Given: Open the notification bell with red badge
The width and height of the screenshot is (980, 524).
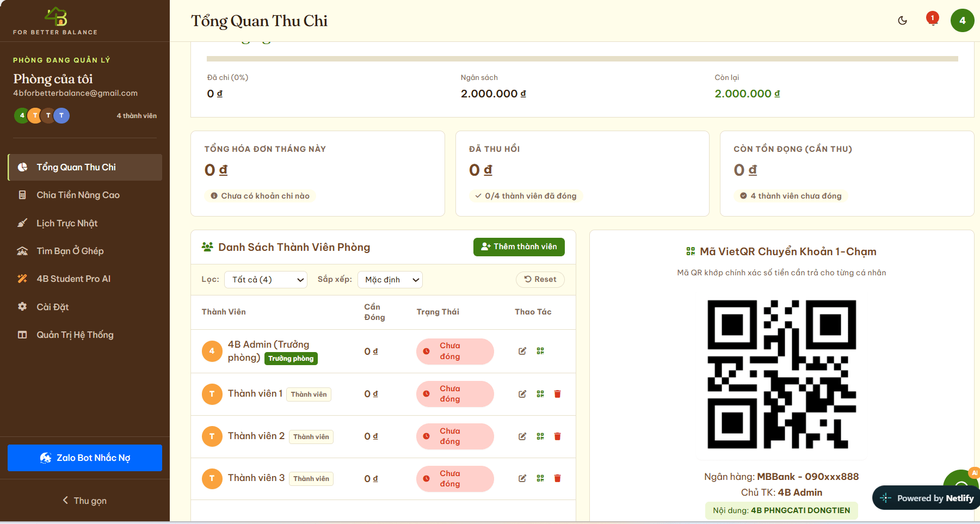Looking at the screenshot, I should tap(933, 20).
